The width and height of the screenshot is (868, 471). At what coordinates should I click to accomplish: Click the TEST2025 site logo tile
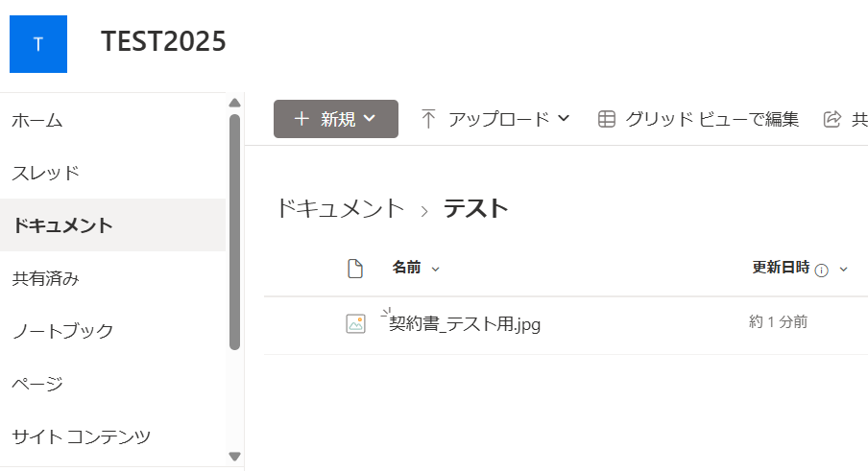(x=38, y=44)
